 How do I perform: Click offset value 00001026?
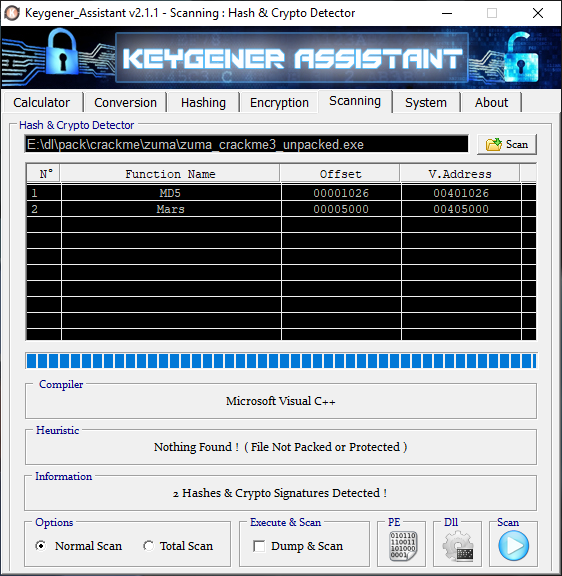pos(341,193)
